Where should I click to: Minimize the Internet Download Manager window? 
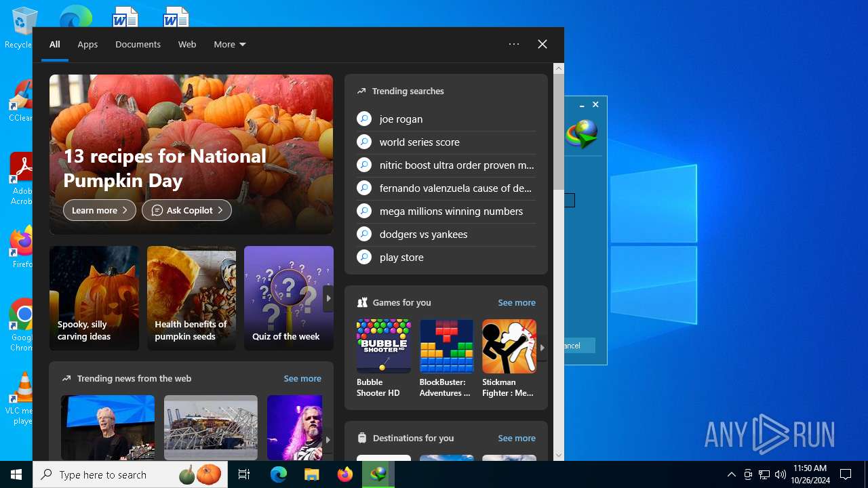(582, 105)
